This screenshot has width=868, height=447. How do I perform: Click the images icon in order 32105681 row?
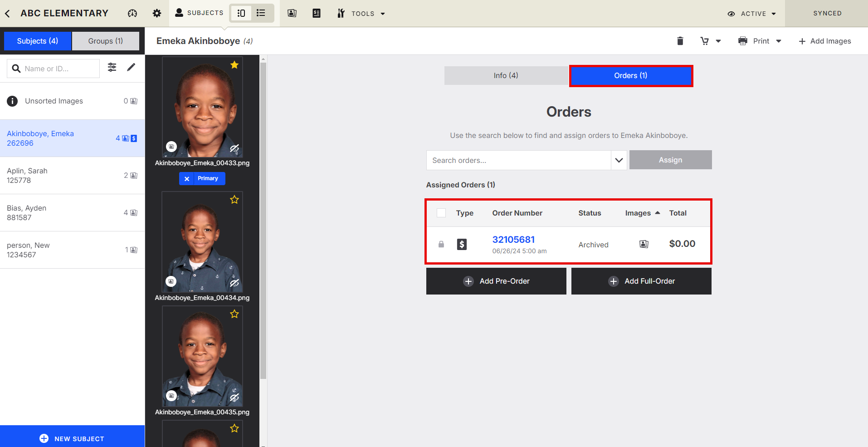tap(644, 244)
